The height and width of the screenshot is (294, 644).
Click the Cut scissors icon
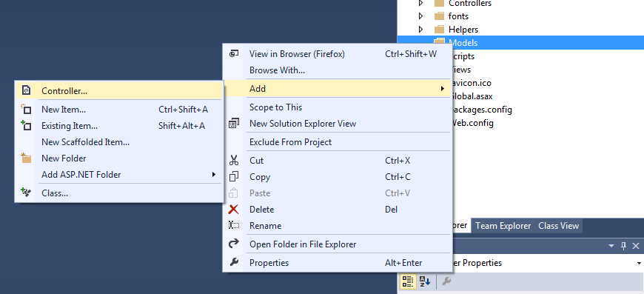tap(234, 160)
